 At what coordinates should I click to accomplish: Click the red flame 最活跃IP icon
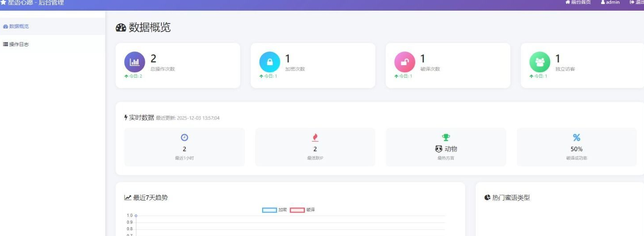pos(315,138)
